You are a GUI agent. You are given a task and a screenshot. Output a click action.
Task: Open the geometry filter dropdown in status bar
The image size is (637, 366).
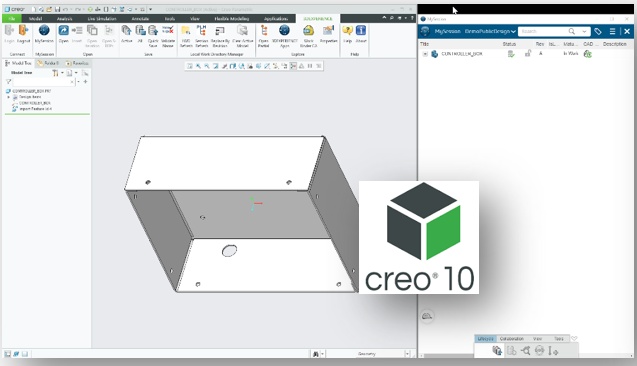[407, 354]
